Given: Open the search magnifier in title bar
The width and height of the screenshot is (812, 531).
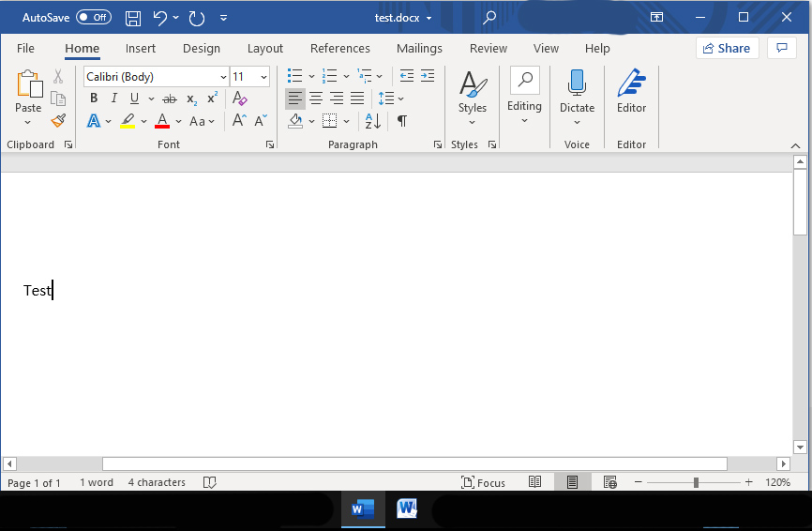Looking at the screenshot, I should (489, 18).
